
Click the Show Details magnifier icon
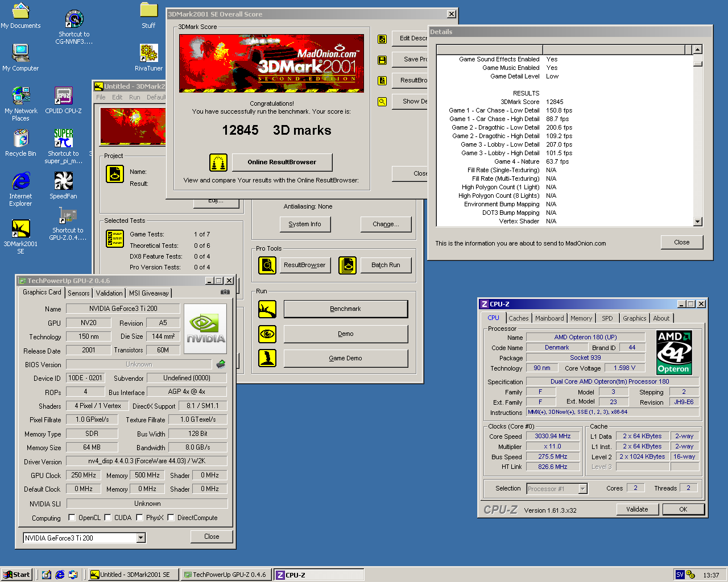pos(382,101)
